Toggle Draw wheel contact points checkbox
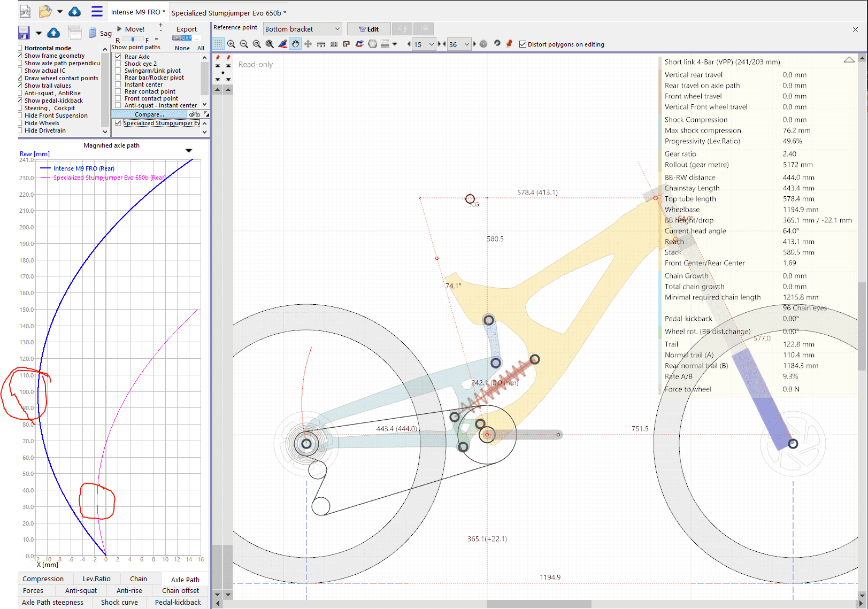868x609 pixels. click(x=20, y=78)
